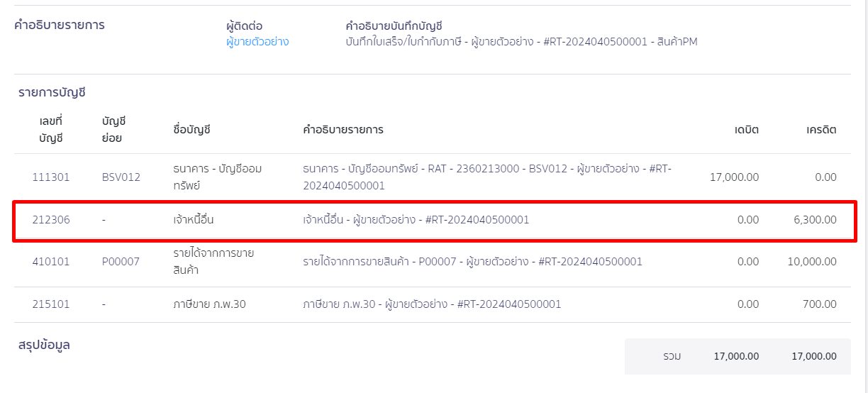Open account number 215101
Viewport: 868px width, 393px height.
coord(51,304)
